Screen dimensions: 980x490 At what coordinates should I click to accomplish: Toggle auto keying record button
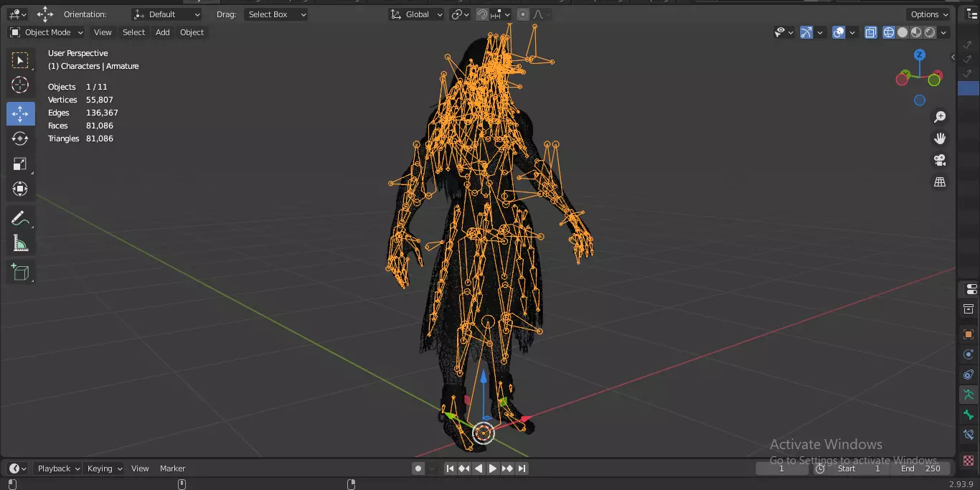[x=418, y=468]
